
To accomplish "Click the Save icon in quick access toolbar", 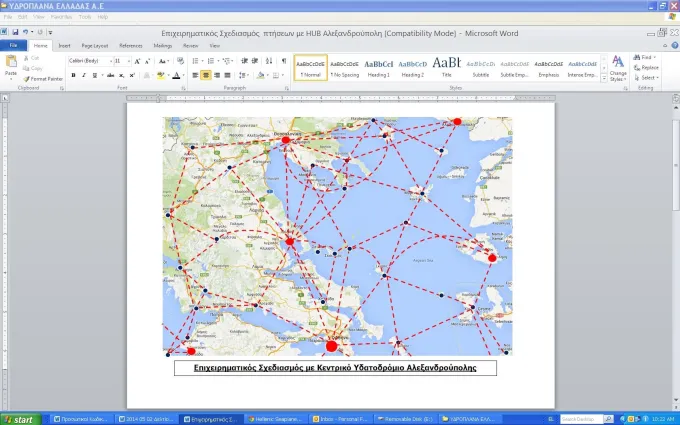I will (x=15, y=32).
